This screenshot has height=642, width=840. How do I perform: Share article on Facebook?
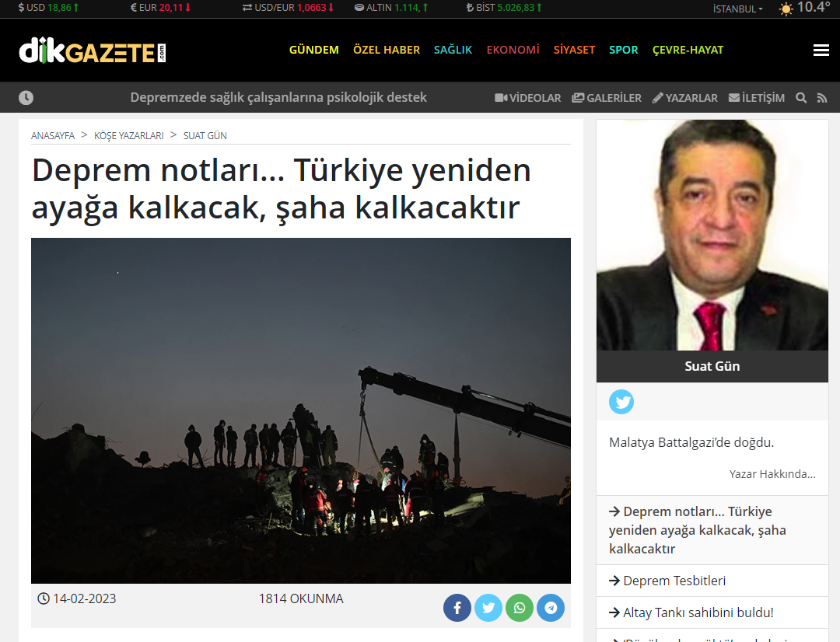(457, 608)
